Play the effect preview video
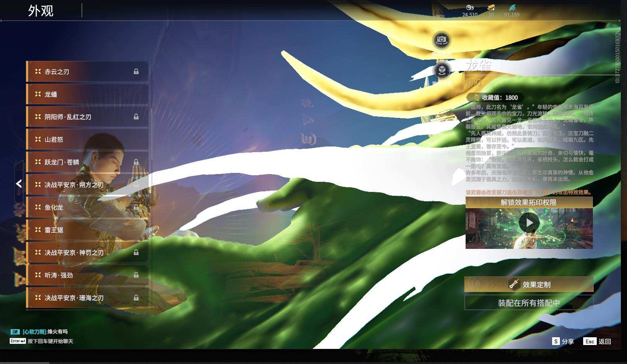The height and width of the screenshot is (364, 627). click(529, 223)
